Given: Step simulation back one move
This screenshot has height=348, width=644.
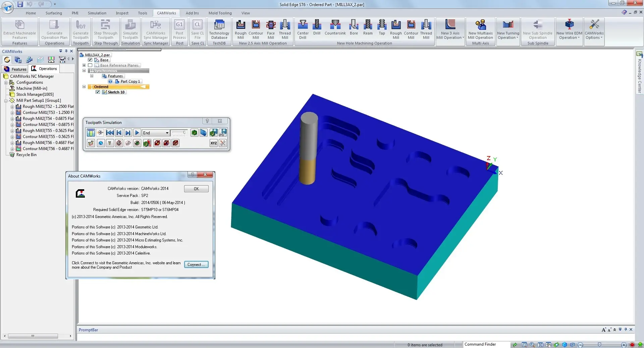Looking at the screenshot, I should coord(119,133).
